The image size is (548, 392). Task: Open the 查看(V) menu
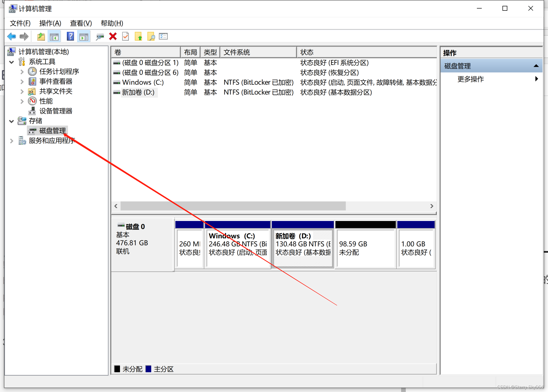click(x=81, y=23)
